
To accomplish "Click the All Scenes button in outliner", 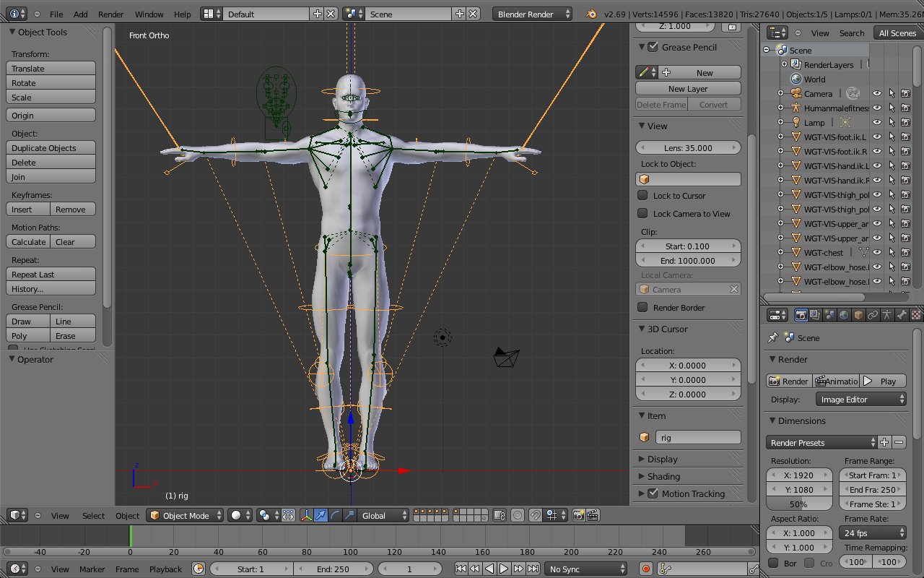I will (897, 33).
